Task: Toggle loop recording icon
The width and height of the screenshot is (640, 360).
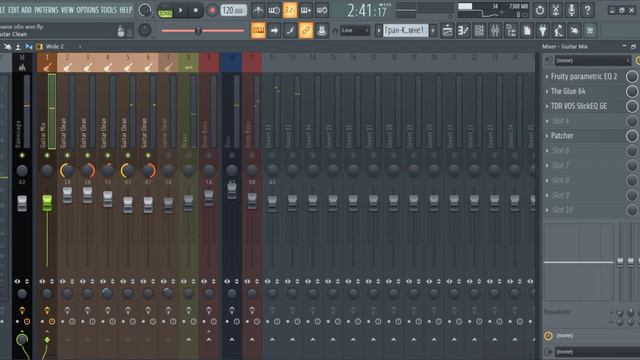Action: (322, 10)
